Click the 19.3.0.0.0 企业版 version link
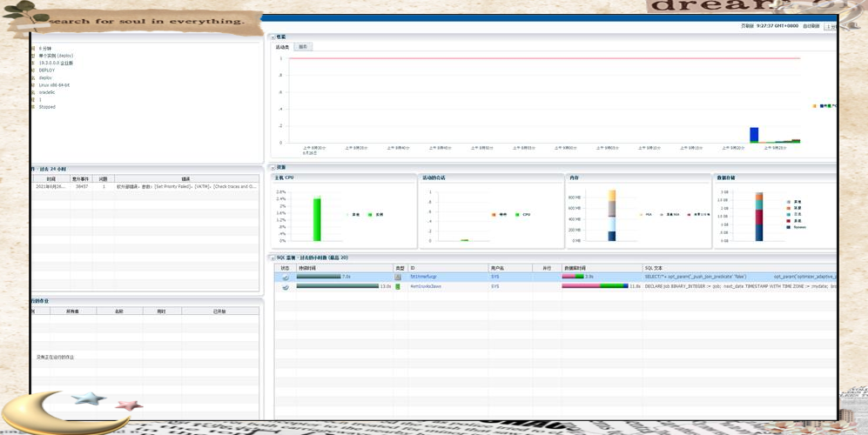This screenshot has width=868, height=435. [56, 64]
